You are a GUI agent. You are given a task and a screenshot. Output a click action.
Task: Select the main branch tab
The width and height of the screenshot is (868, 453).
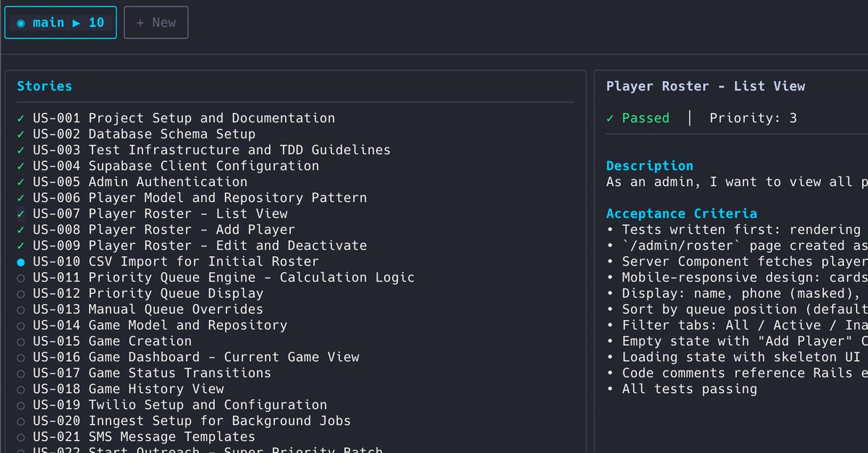coord(61,22)
